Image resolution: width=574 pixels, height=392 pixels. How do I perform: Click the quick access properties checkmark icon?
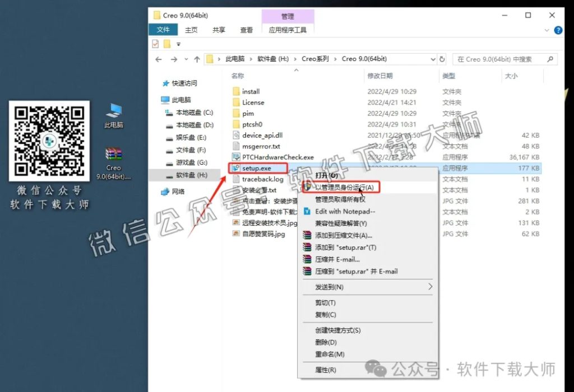point(156,44)
